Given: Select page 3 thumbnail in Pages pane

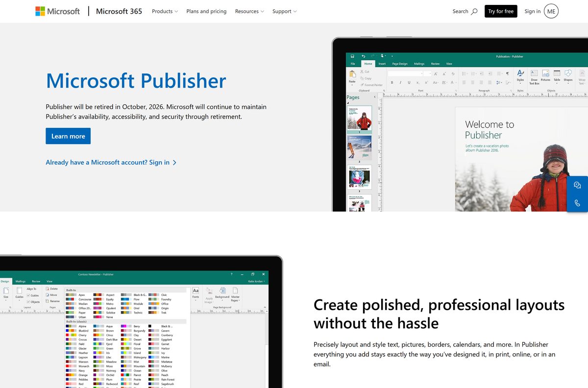Looking at the screenshot, I should click(359, 177).
